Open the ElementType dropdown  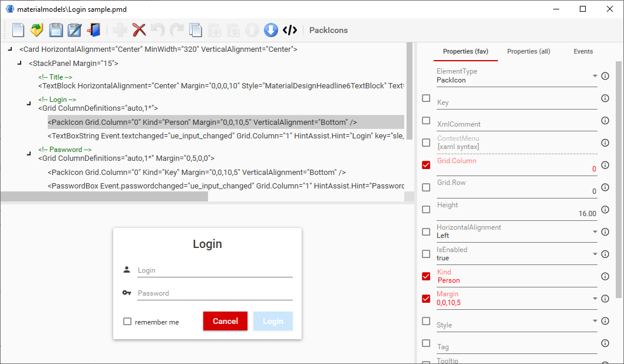595,76
